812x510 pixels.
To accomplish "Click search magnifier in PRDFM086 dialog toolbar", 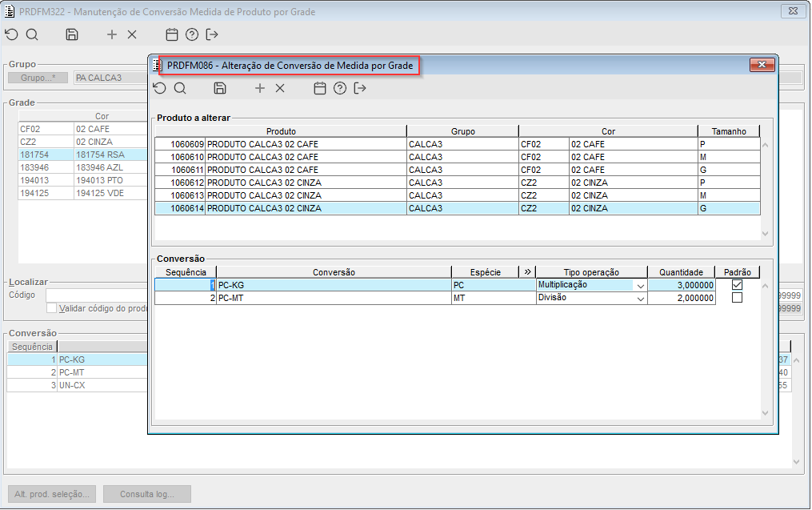I will click(x=180, y=88).
